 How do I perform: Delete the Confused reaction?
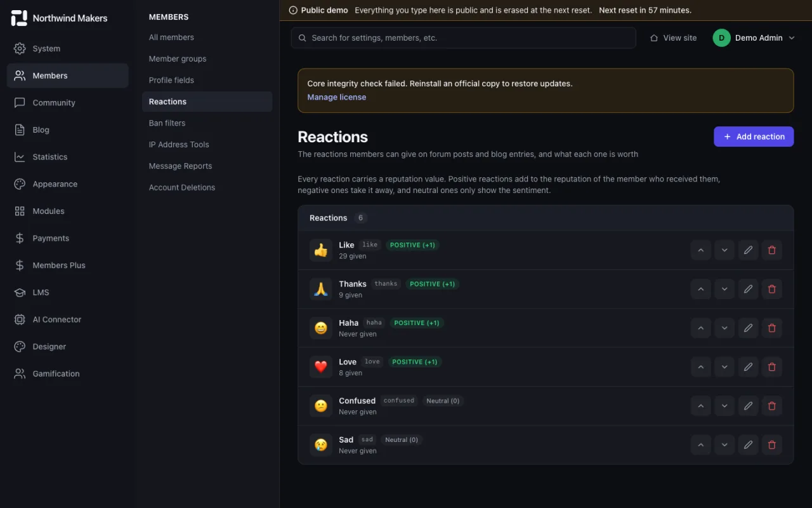tap(772, 406)
